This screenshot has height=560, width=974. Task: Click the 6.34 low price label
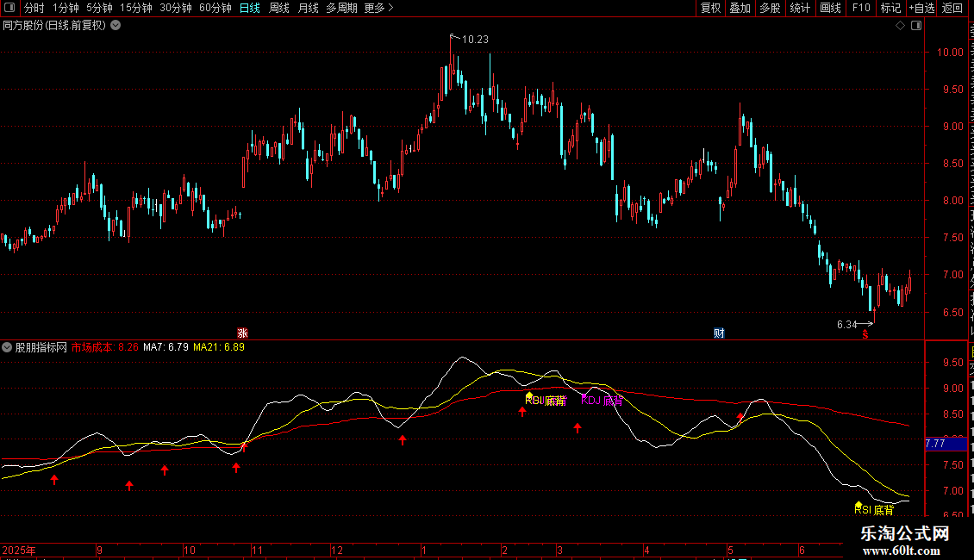[x=846, y=325]
